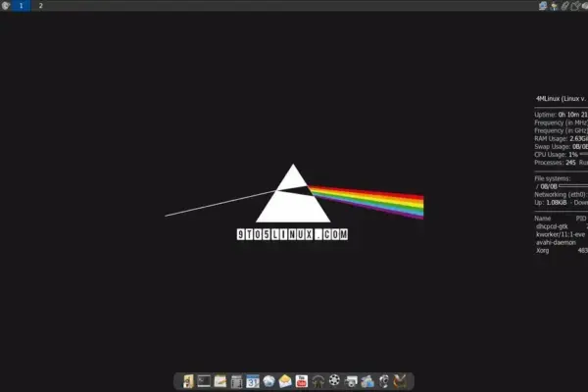Screen dimensions: 588x392
Task: Click the kworker/11:1-eve process row
Action: click(x=562, y=234)
